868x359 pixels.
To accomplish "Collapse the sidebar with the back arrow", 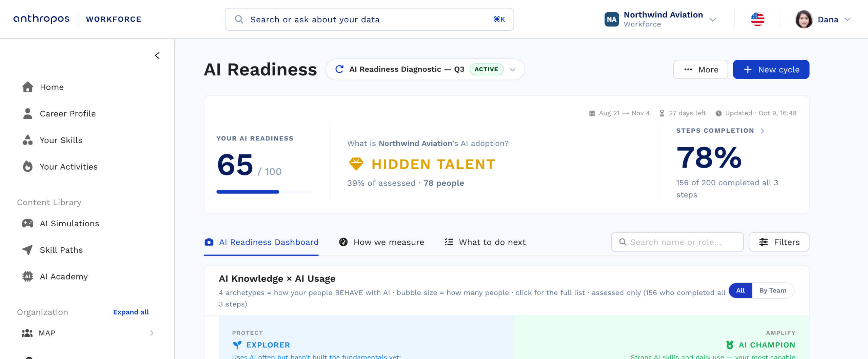I will pyautogui.click(x=157, y=55).
